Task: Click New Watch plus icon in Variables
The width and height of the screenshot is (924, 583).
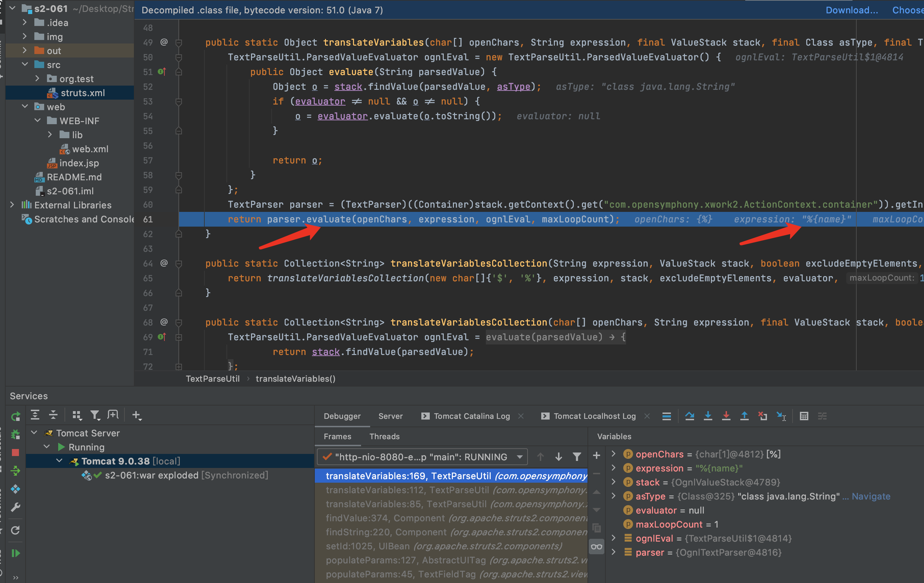Action: (596, 456)
